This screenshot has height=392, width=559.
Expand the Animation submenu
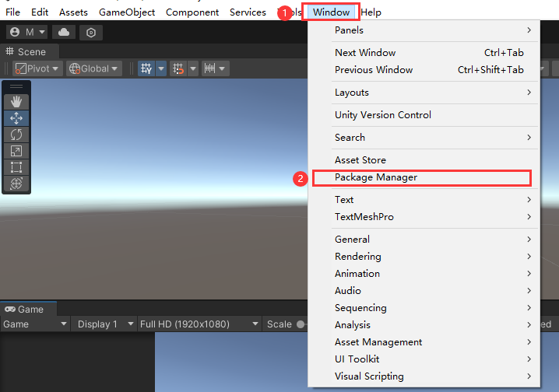pos(424,274)
